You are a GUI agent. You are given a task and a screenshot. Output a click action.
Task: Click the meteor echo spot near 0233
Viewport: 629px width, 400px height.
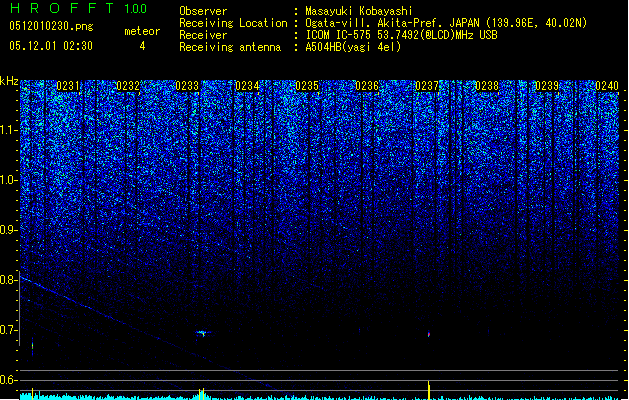(203, 333)
